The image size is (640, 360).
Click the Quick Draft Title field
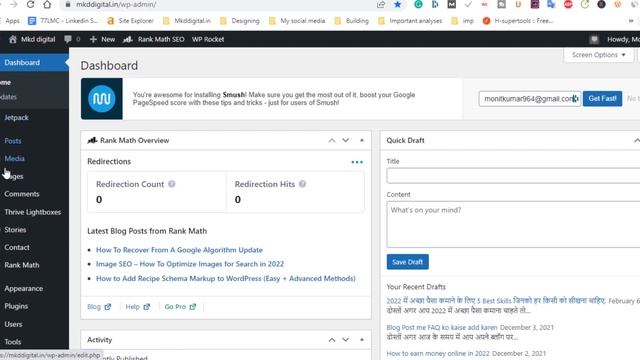(x=513, y=176)
